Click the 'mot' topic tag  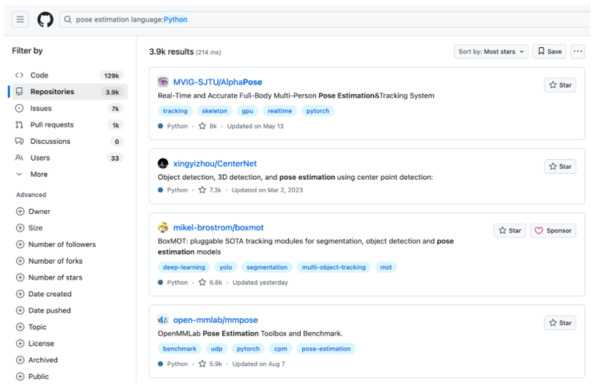(386, 267)
